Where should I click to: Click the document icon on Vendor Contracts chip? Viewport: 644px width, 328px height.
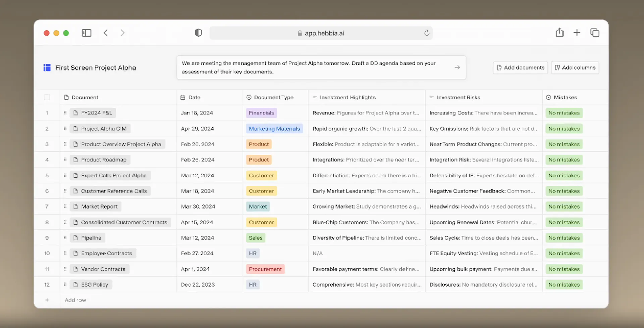75,269
